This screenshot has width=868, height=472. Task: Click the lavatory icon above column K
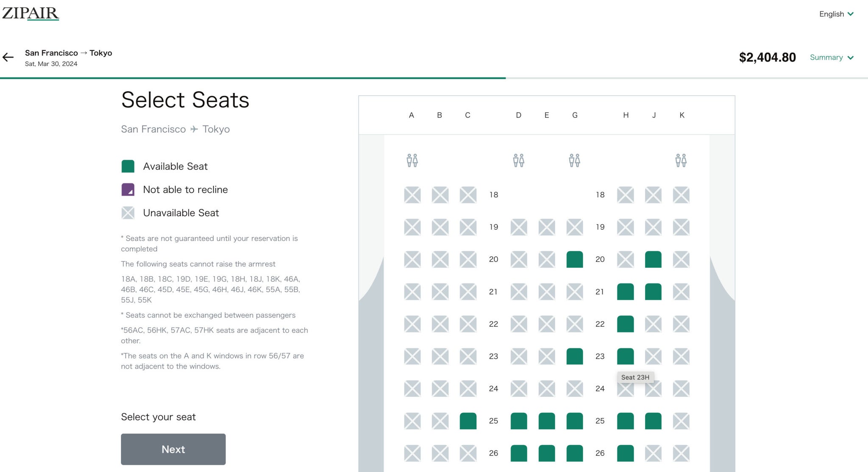[x=682, y=161]
